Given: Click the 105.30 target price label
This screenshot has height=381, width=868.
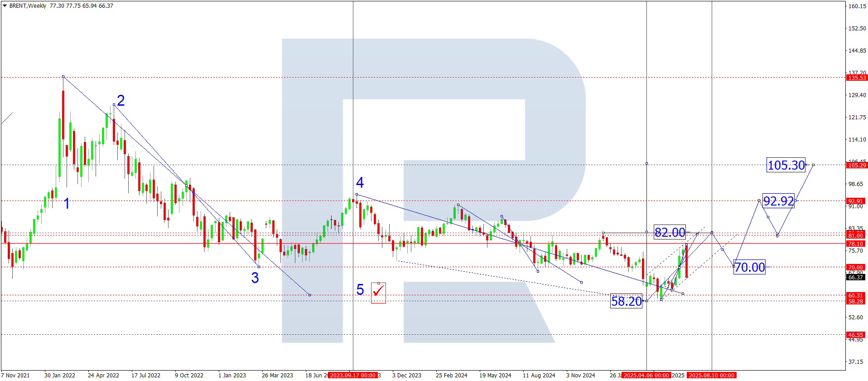Looking at the screenshot, I should pyautogui.click(x=786, y=165).
